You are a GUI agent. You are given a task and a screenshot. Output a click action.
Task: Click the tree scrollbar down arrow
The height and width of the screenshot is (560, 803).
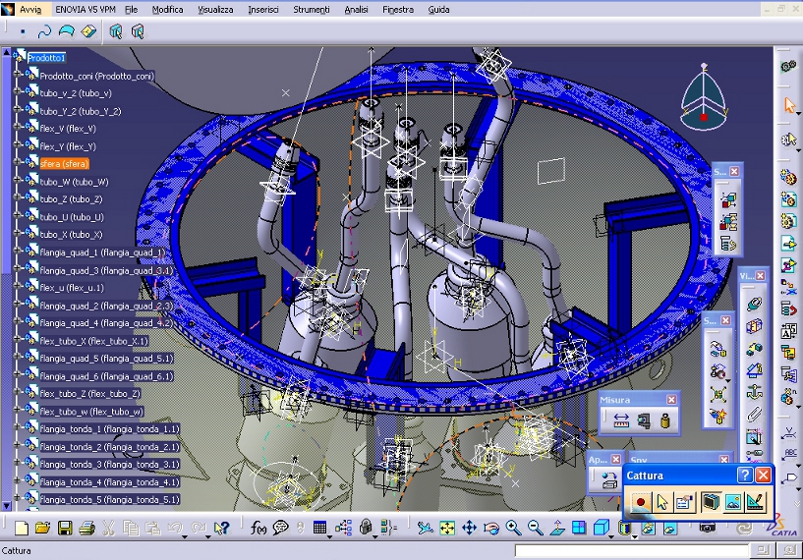coord(6,506)
